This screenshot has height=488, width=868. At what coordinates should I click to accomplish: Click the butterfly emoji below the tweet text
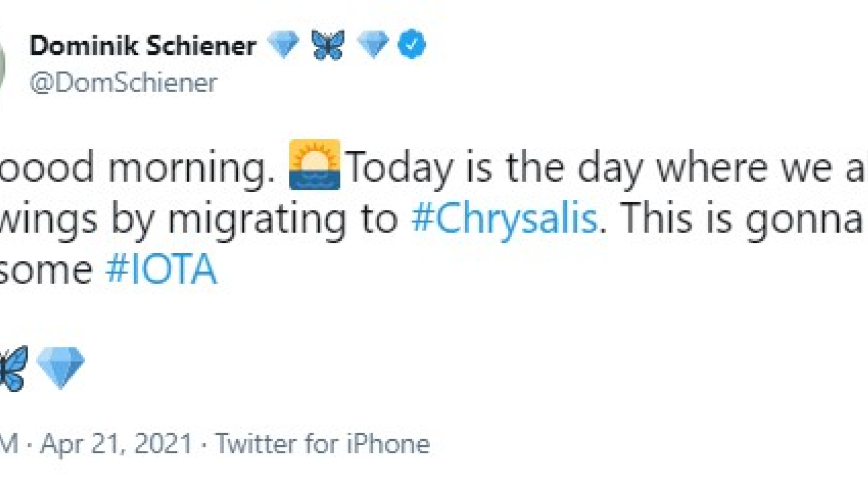[x=12, y=368]
